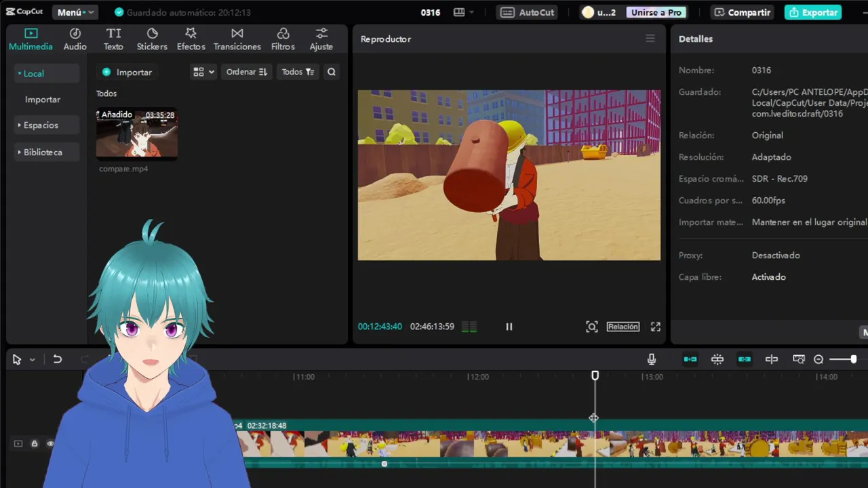This screenshot has width=868, height=488.
Task: Click the compare.mp4 file name
Action: 123,169
